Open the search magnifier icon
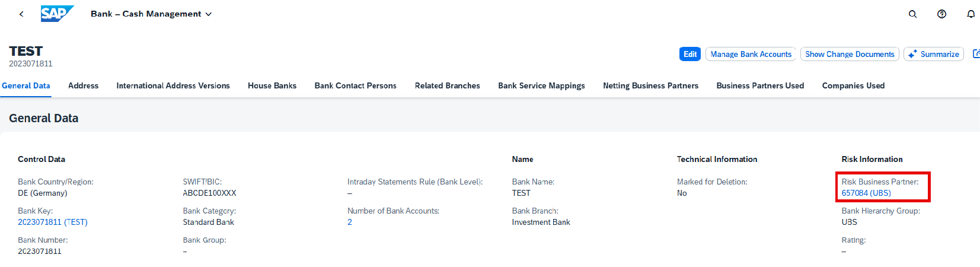This screenshot has width=980, height=267. (x=912, y=14)
